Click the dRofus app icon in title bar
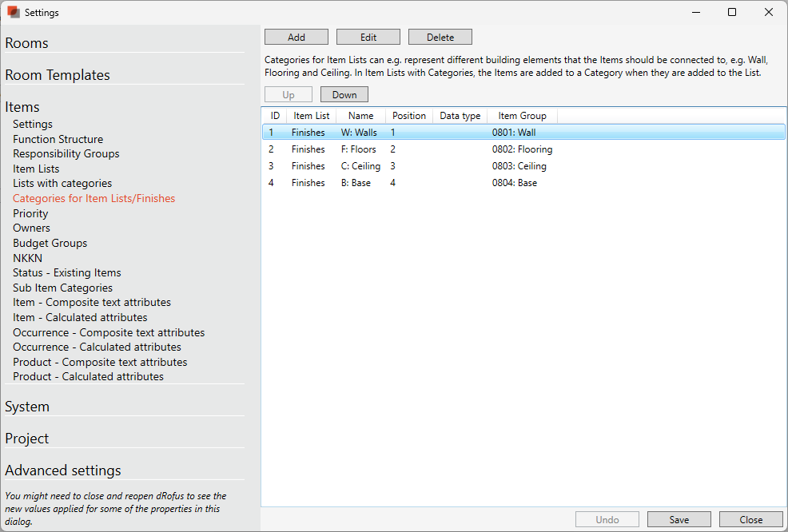The height and width of the screenshot is (532, 788). point(14,13)
